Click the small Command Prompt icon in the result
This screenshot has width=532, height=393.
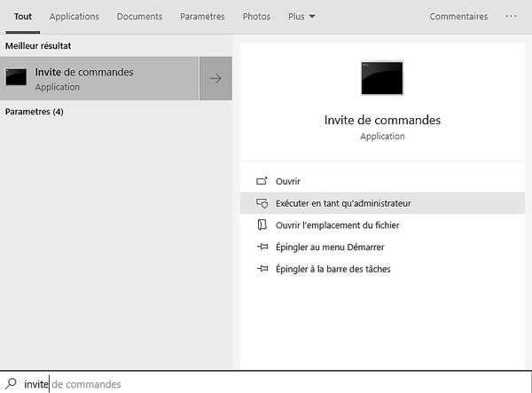pyautogui.click(x=16, y=77)
